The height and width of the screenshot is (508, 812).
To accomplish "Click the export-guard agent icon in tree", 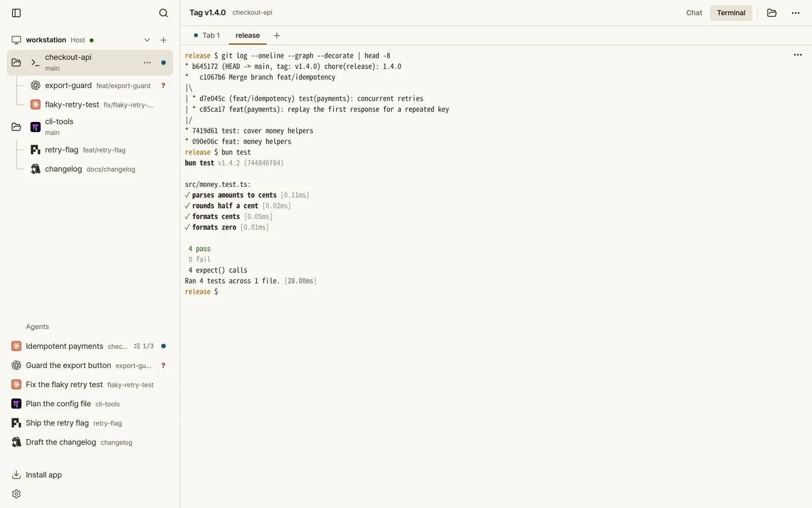I will (36, 85).
